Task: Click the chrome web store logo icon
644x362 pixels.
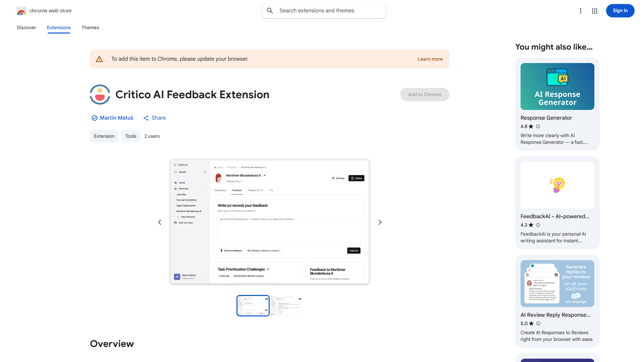Action: [21, 10]
